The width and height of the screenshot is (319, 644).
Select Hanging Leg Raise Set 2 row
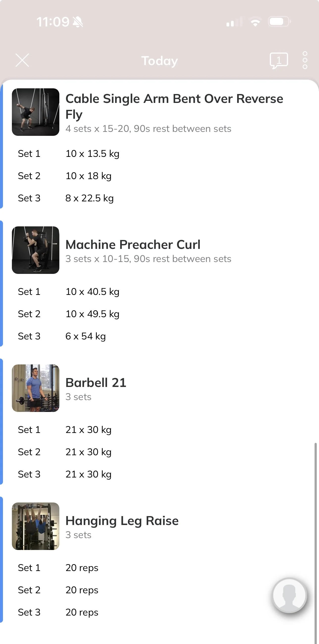(x=159, y=590)
